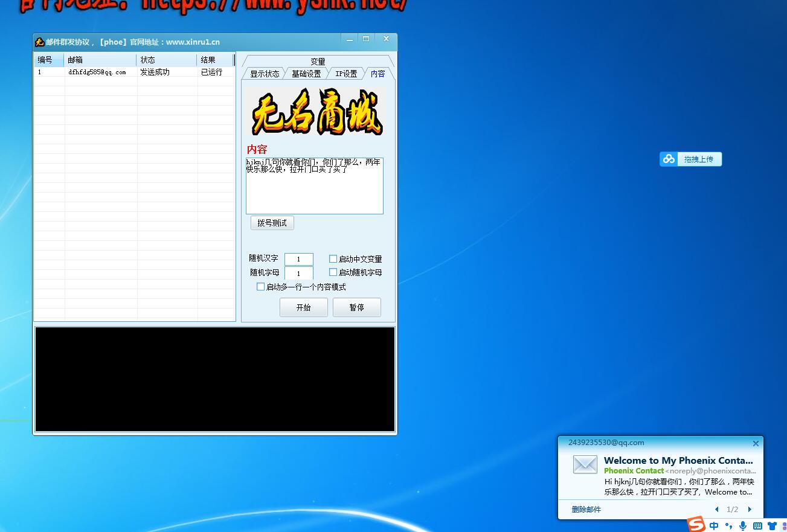Click the 发送成功 status cell
This screenshot has width=787, height=532.
point(167,72)
